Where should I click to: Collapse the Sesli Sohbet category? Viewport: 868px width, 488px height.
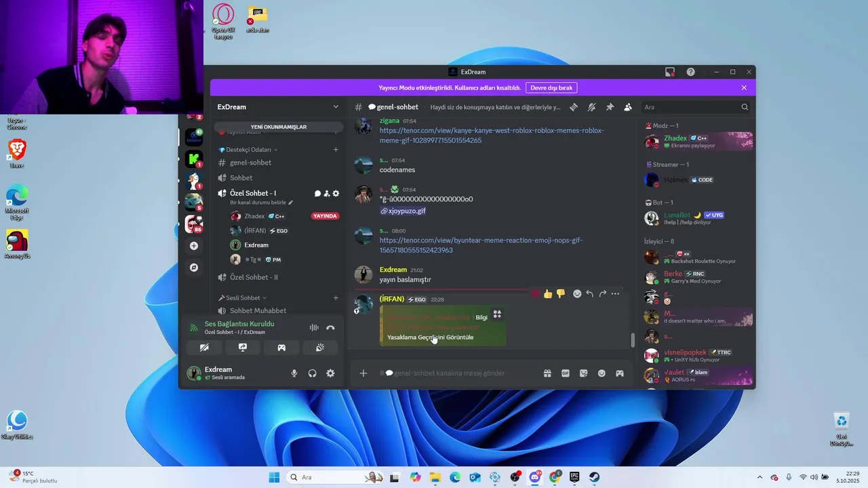tap(242, 298)
